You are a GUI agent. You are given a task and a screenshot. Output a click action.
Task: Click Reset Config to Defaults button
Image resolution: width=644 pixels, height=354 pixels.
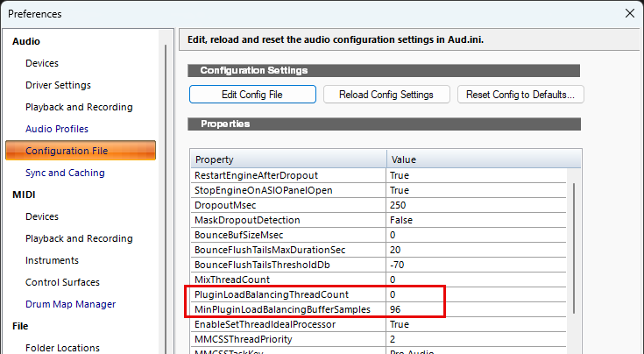pyautogui.click(x=520, y=95)
